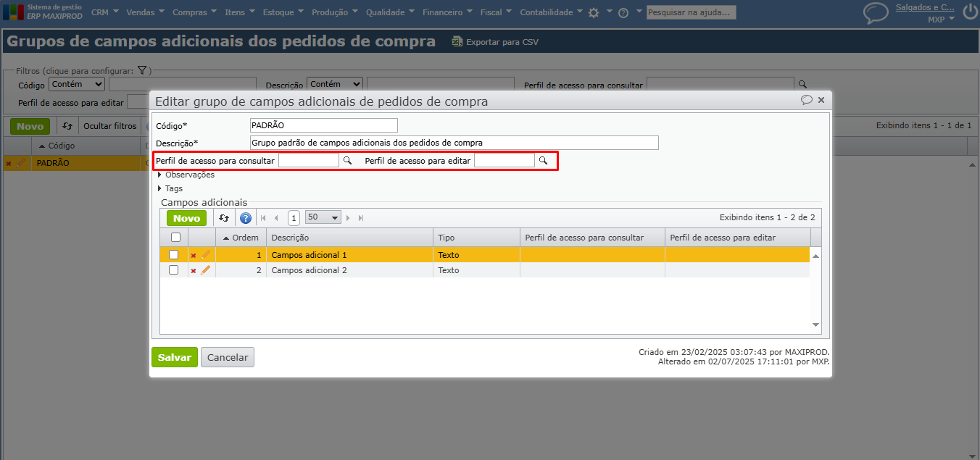Open the Salgados e C... company link
This screenshot has width=980, height=460.
pyautogui.click(x=925, y=7)
